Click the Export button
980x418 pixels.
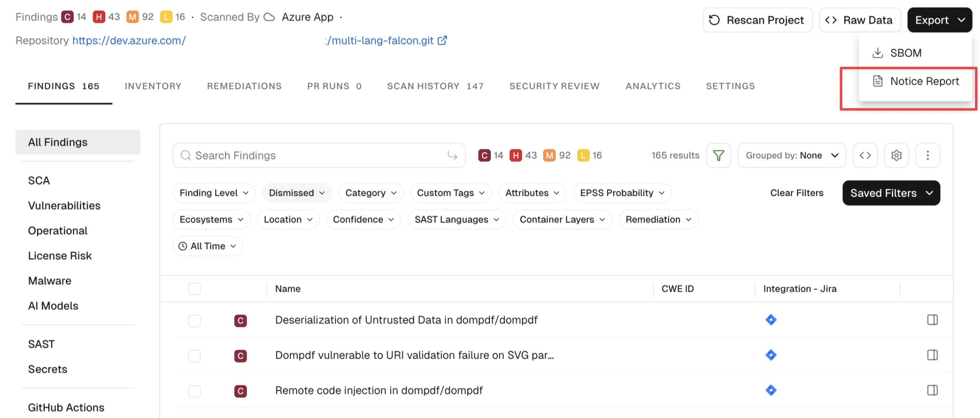940,20
